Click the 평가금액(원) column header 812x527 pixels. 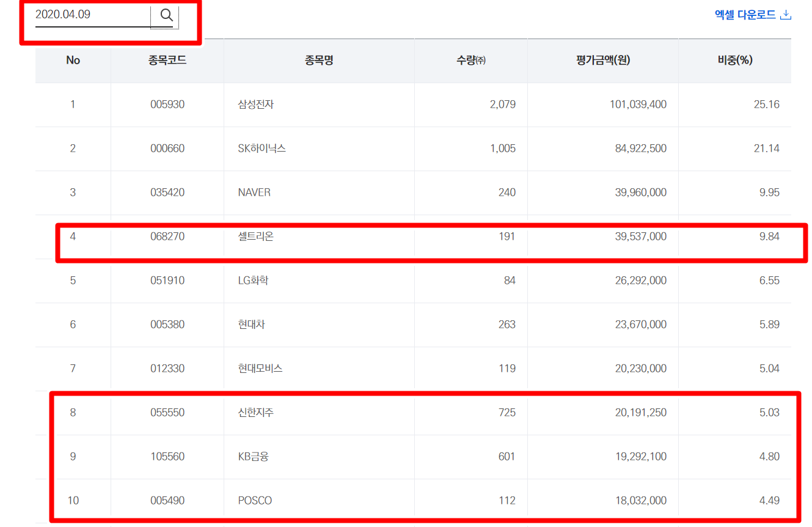[x=603, y=60]
